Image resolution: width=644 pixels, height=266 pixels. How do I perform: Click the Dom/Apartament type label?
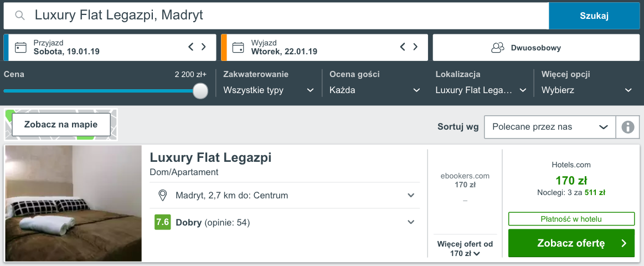click(184, 172)
